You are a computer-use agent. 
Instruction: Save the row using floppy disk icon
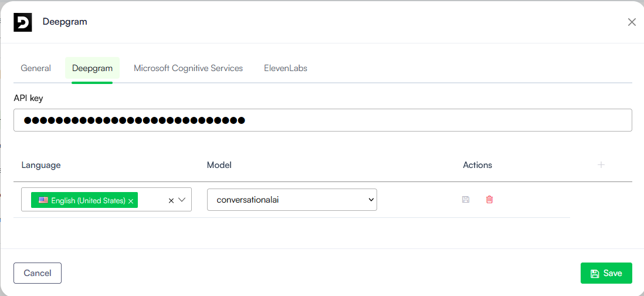[466, 200]
